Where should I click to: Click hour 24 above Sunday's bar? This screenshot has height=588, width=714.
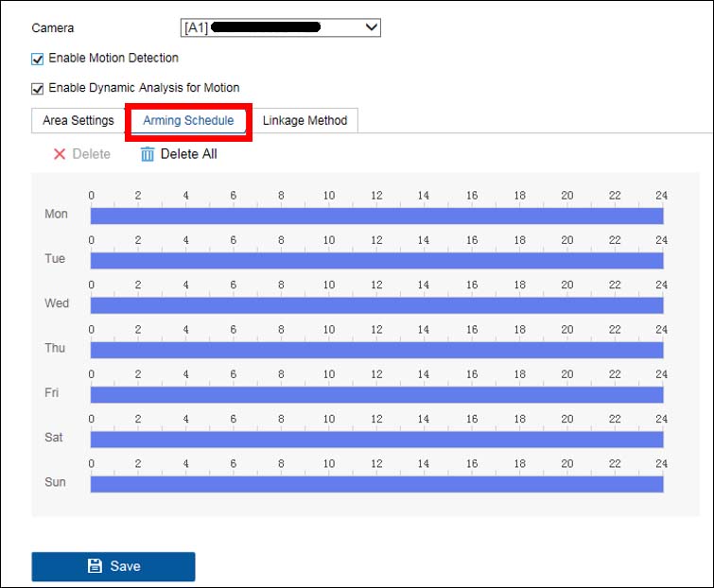661,464
